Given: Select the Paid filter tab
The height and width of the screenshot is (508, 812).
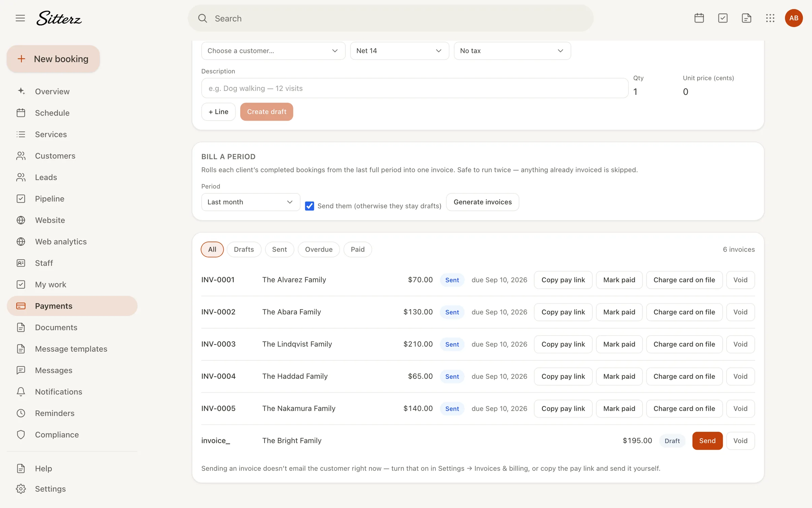Looking at the screenshot, I should point(358,250).
